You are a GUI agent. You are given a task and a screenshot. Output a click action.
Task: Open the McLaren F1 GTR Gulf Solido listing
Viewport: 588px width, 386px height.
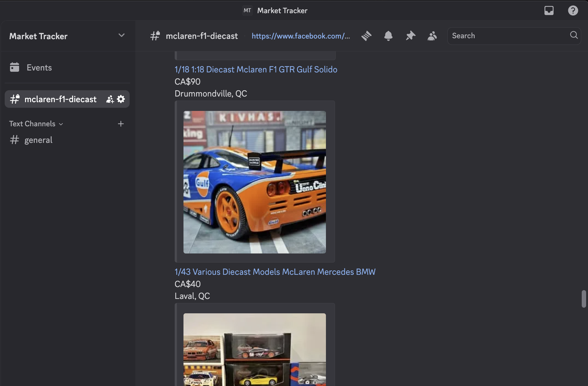pyautogui.click(x=256, y=70)
